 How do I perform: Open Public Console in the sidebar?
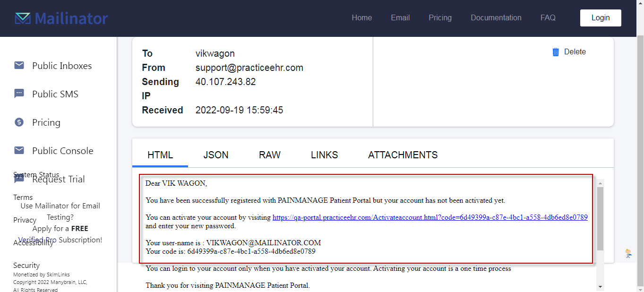(63, 151)
